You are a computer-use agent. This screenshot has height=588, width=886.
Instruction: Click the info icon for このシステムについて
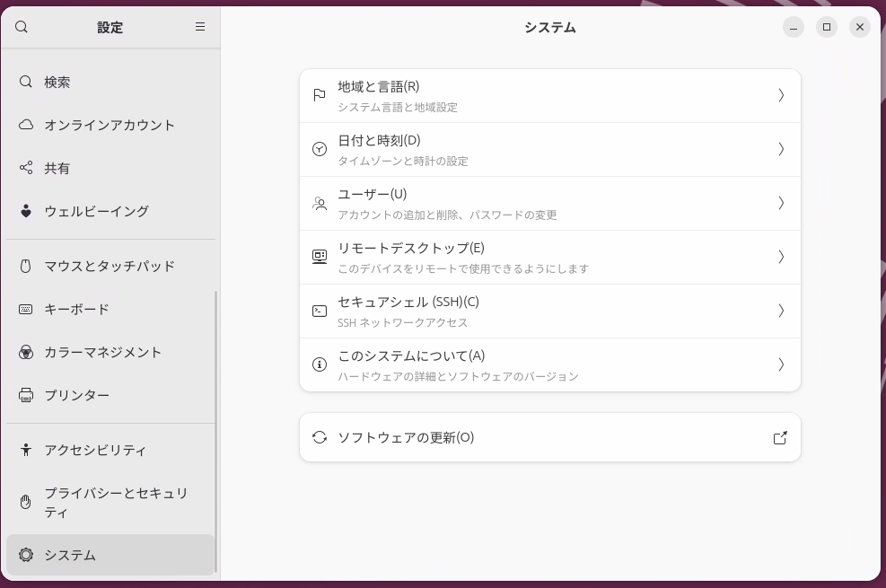[x=320, y=364]
